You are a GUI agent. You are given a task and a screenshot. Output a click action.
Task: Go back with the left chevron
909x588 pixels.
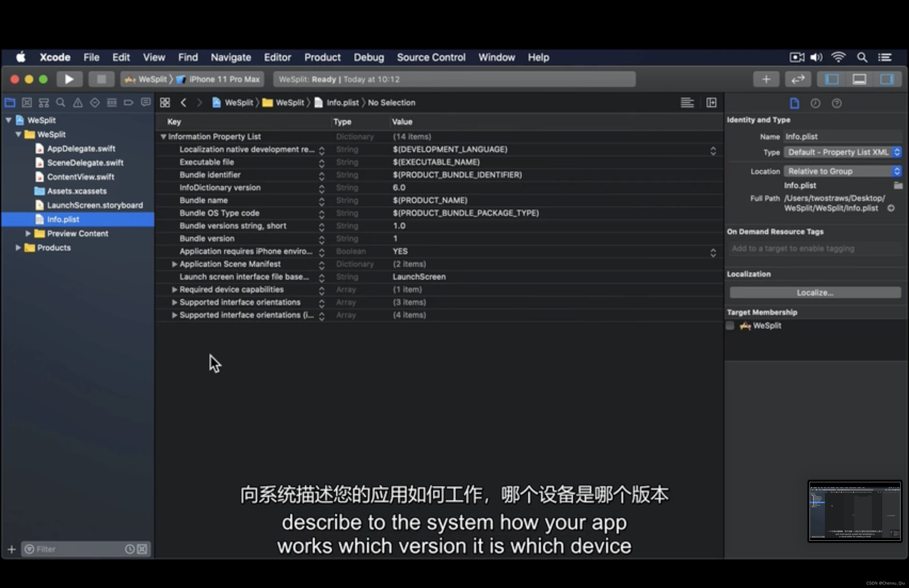tap(184, 103)
